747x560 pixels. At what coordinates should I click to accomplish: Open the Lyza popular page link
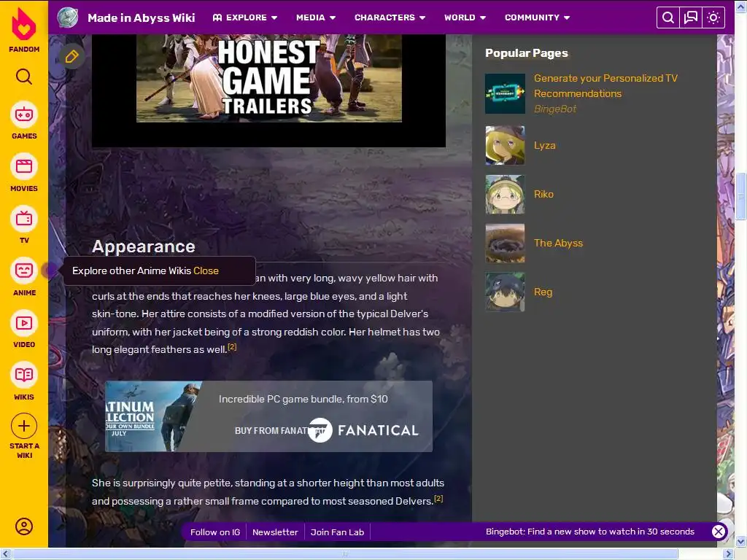pyautogui.click(x=544, y=145)
